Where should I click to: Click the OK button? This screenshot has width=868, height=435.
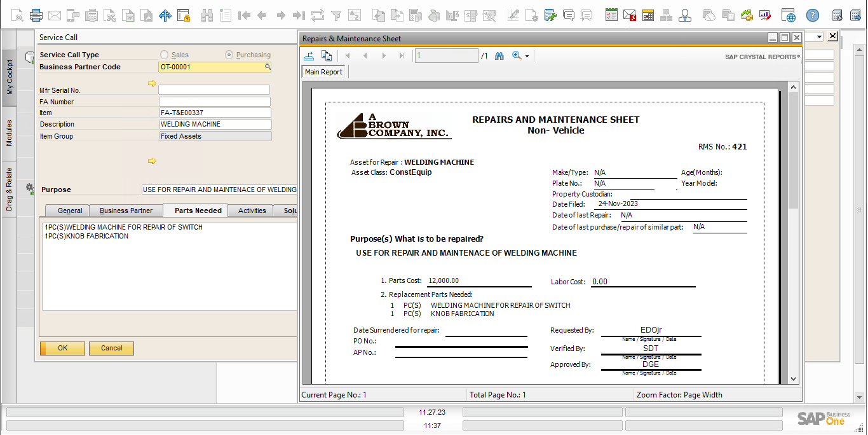pyautogui.click(x=62, y=348)
